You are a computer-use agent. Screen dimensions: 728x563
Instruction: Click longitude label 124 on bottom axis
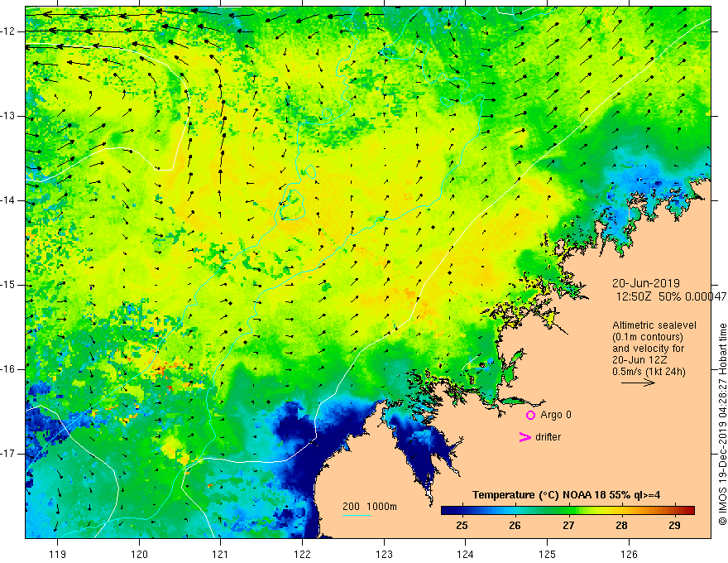tap(465, 554)
